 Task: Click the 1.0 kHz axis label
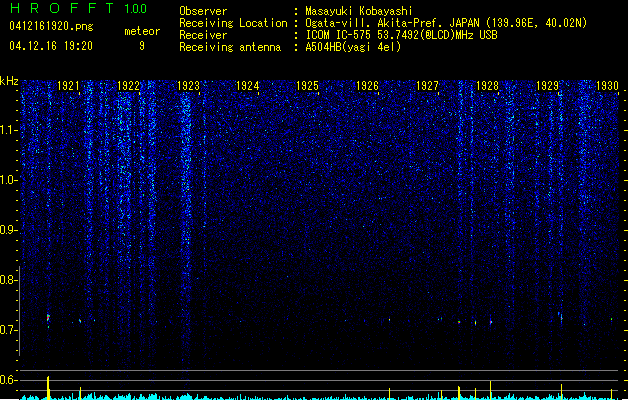point(8,180)
